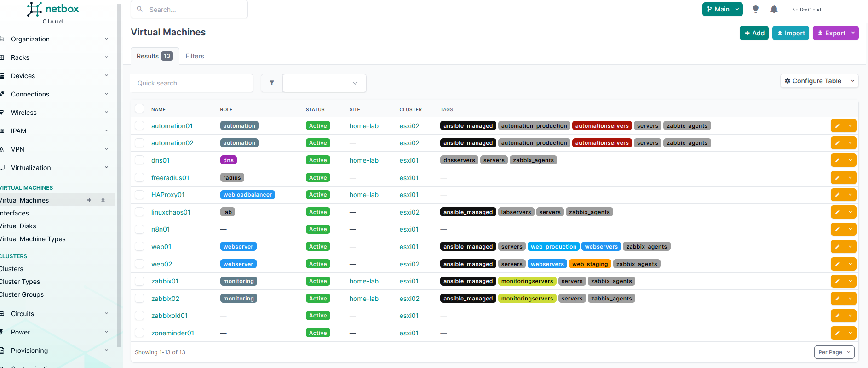The height and width of the screenshot is (368, 868).
Task: Click the Import button
Action: [790, 33]
